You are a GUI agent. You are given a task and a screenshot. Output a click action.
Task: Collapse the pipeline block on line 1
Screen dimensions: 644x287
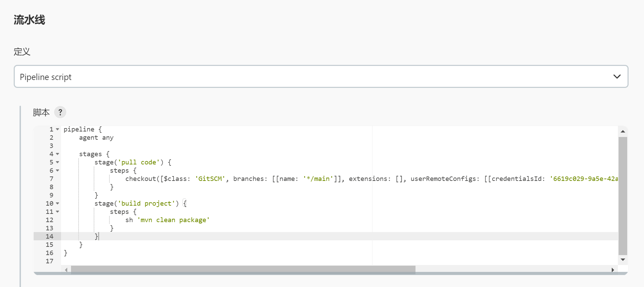tap(58, 129)
